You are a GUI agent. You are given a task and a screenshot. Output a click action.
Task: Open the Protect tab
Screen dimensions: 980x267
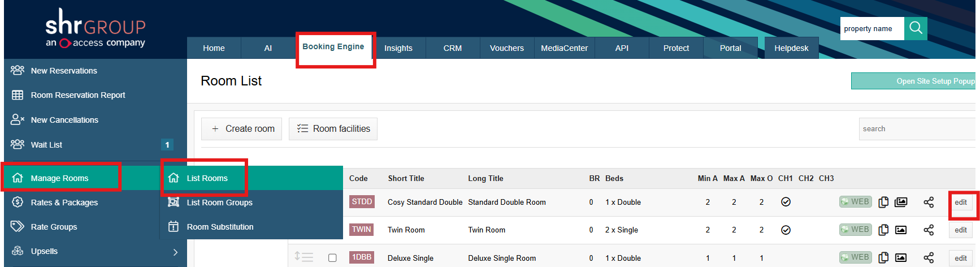tap(676, 48)
